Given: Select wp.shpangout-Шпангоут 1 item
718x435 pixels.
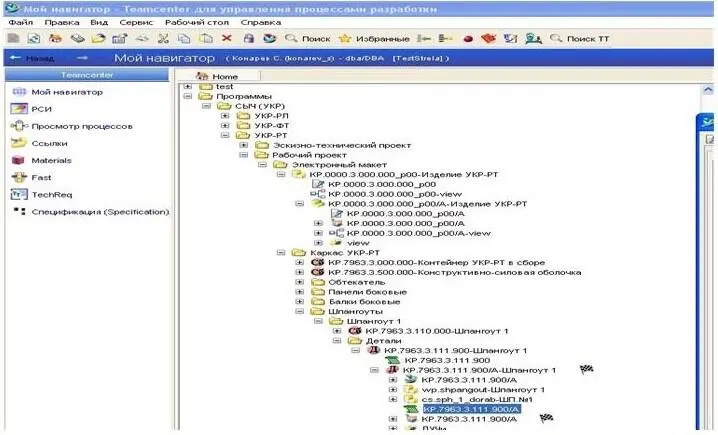Looking at the screenshot, I should click(x=483, y=390).
